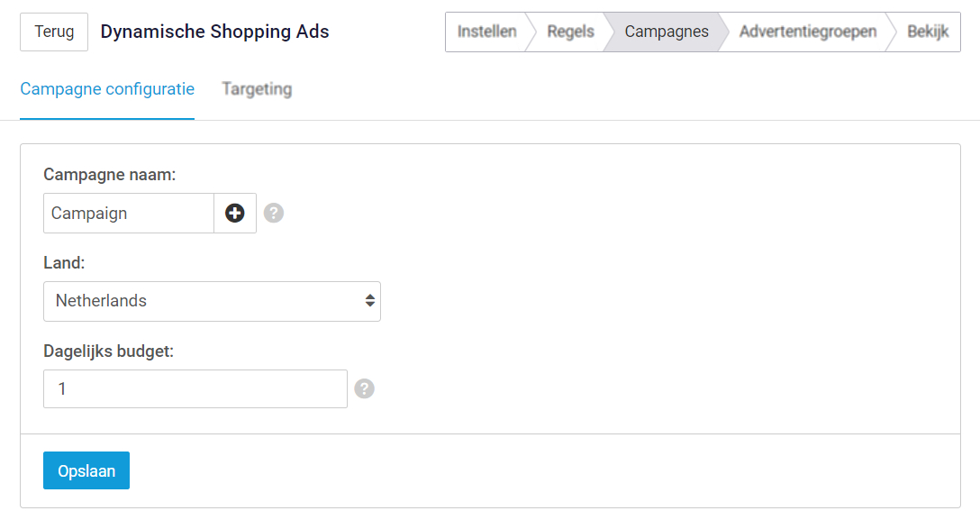
Task: Go to the Regels step
Action: (x=571, y=32)
